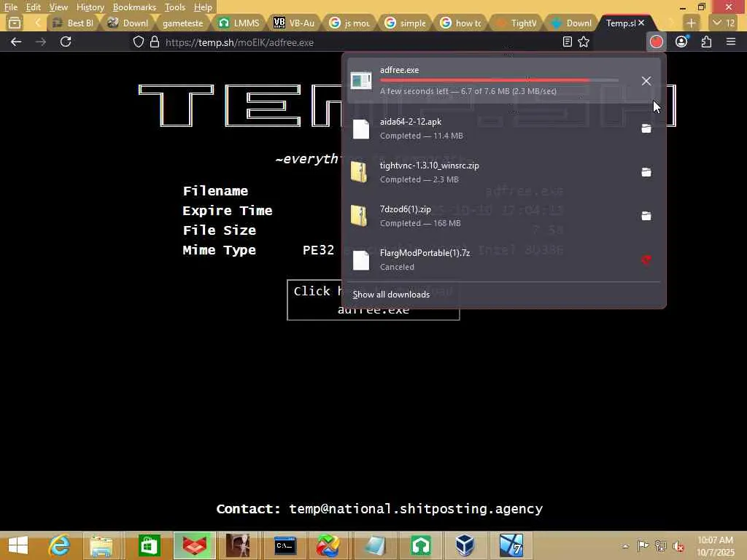This screenshot has height=560, width=747.
Task: Click the red downloads toolbar button
Action: click(657, 42)
